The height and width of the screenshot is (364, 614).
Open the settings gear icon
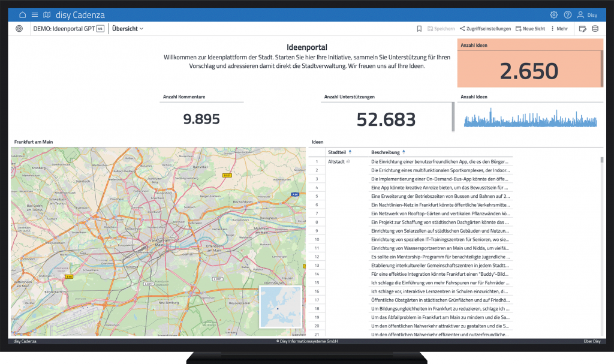tap(553, 15)
